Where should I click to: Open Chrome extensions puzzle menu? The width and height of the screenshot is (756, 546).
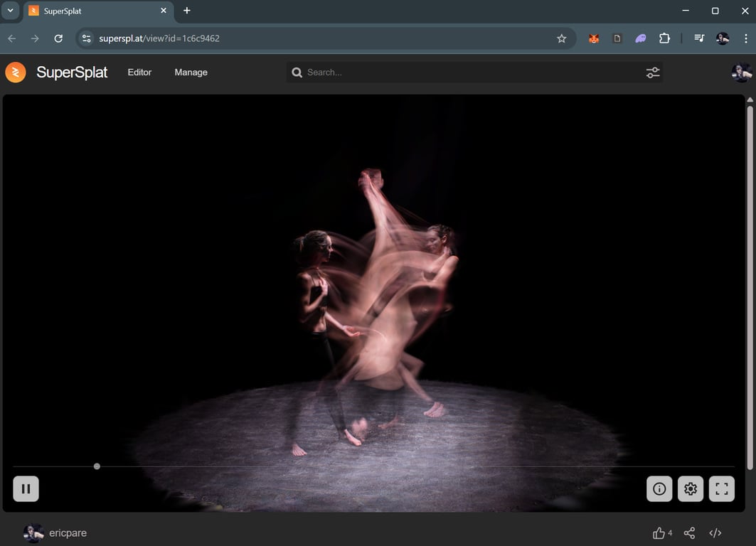(664, 38)
